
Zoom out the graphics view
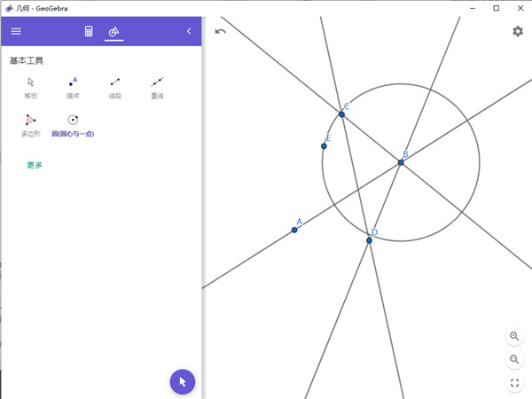514,359
